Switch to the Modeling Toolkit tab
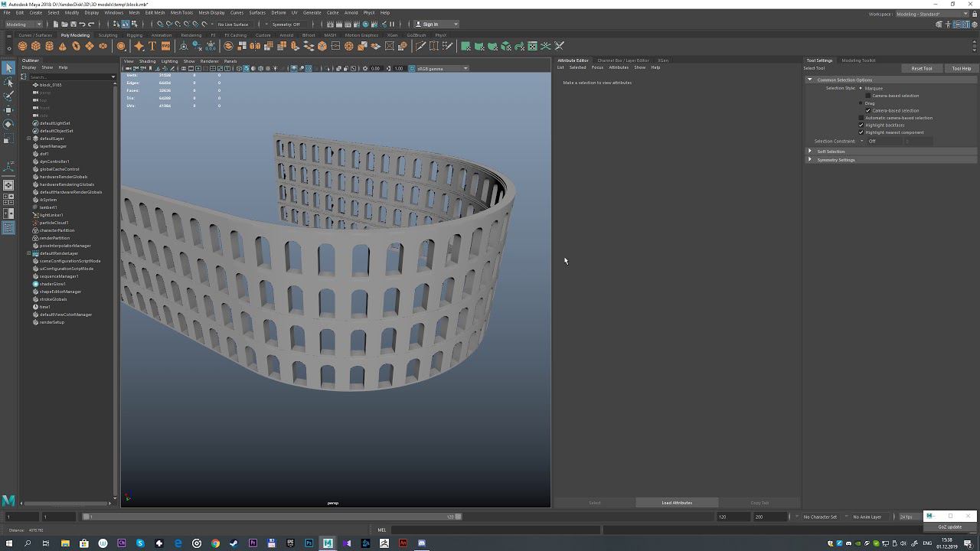 point(857,60)
